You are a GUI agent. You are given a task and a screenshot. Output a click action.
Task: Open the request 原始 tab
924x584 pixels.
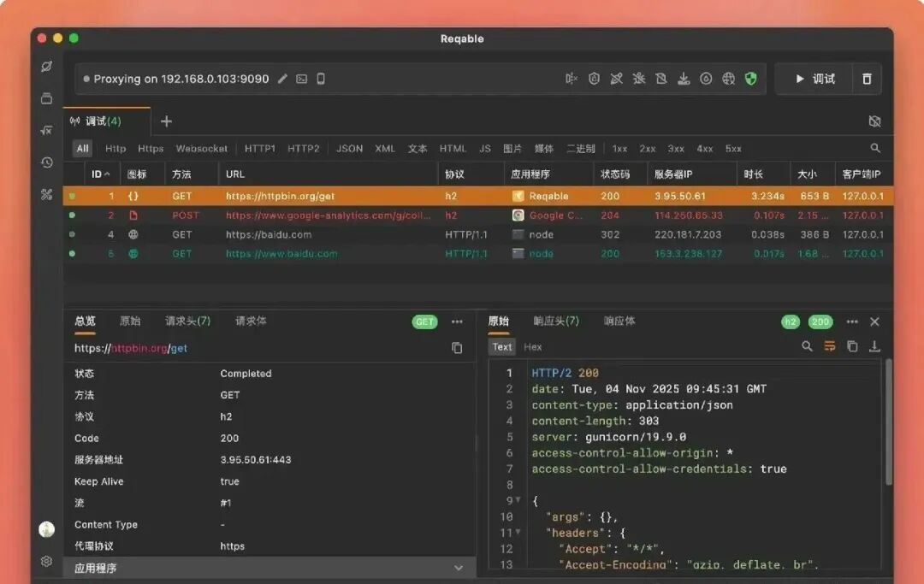(x=130, y=321)
